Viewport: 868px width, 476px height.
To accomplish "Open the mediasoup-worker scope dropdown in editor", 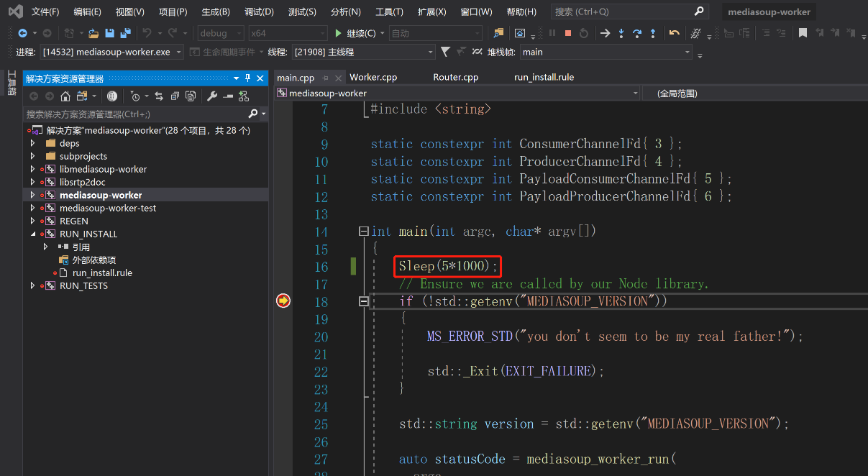I will pos(457,93).
